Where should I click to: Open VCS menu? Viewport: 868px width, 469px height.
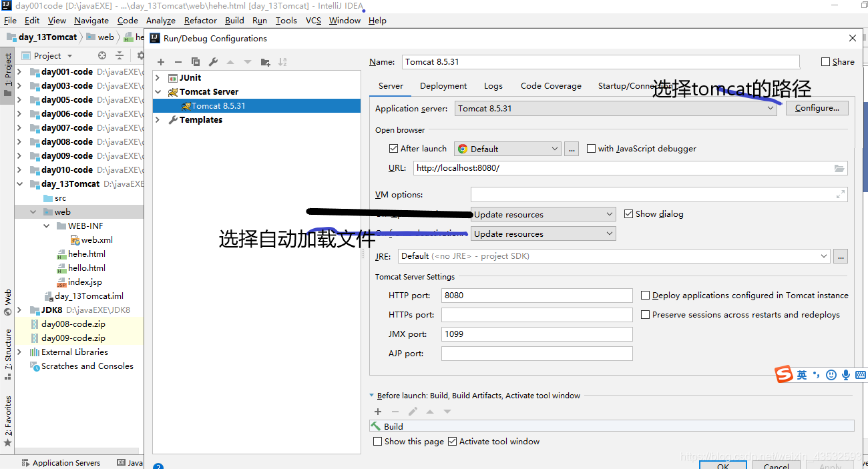coord(313,21)
